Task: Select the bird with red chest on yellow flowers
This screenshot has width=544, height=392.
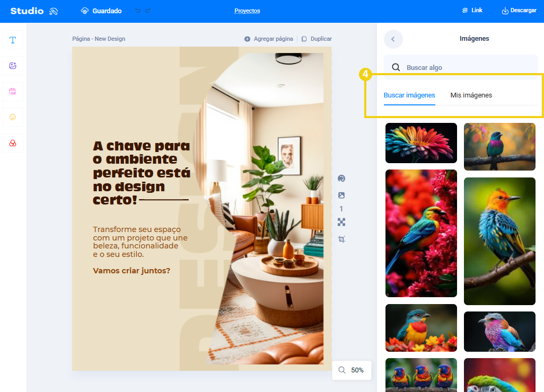Action: (421, 328)
